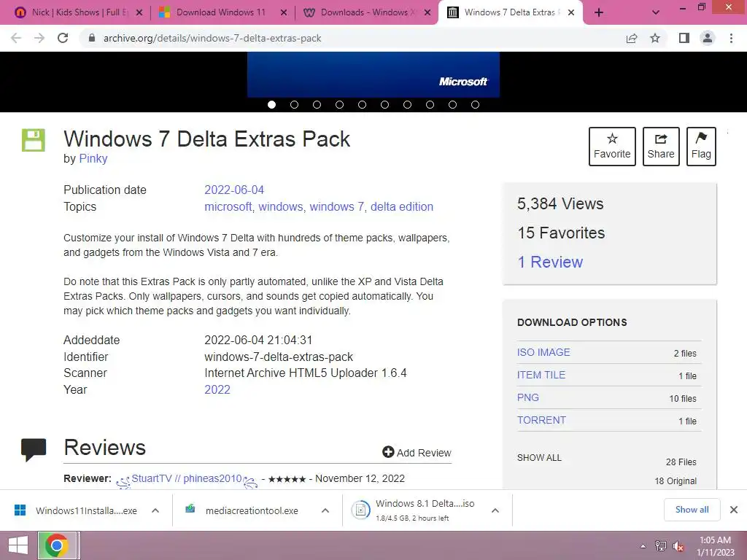
Task: Select first carousel dot
Action: 271,104
